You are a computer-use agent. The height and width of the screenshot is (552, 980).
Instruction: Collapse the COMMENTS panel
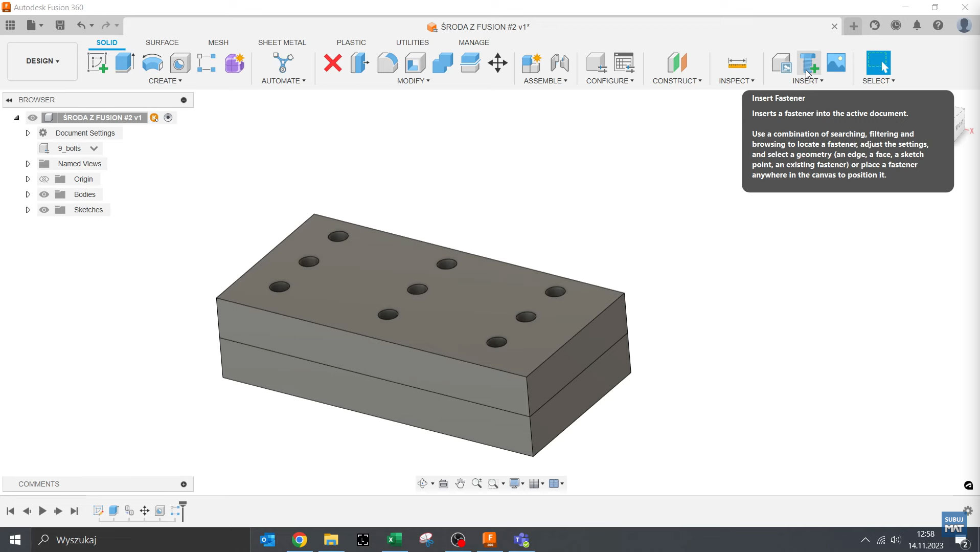point(183,484)
